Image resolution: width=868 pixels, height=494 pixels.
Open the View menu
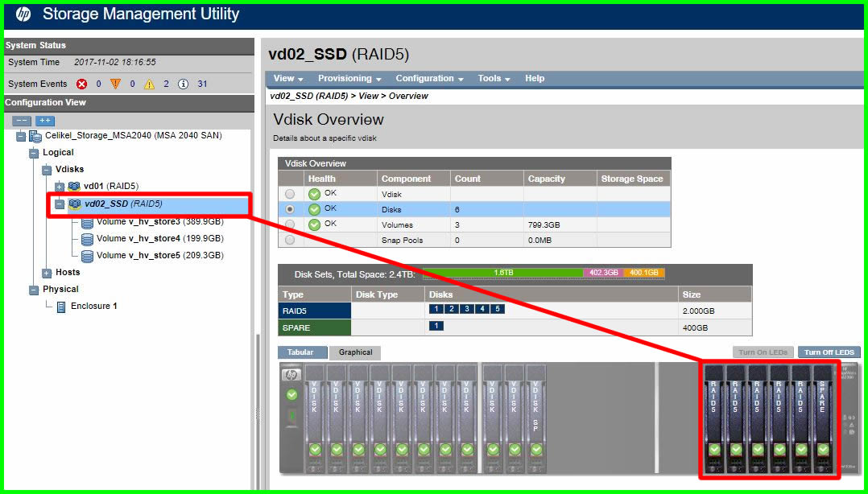point(288,79)
